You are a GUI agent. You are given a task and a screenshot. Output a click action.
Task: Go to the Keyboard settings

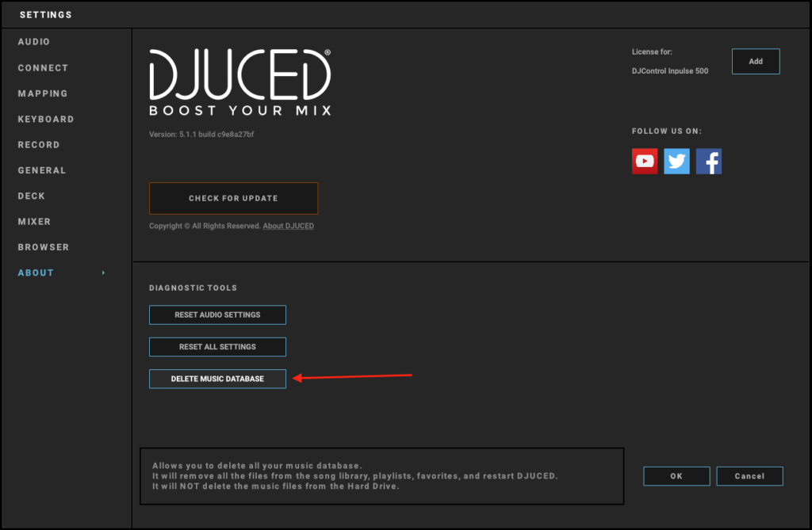coord(46,119)
